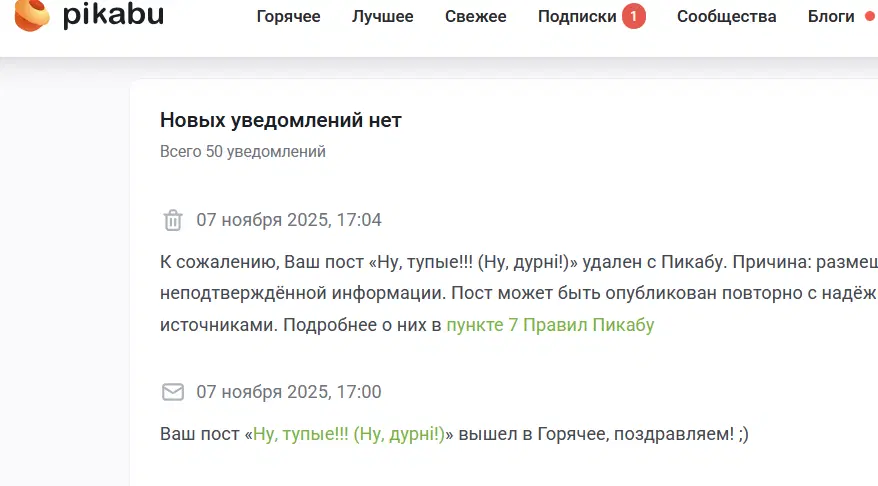Go to the Лучшее tab

click(x=381, y=17)
